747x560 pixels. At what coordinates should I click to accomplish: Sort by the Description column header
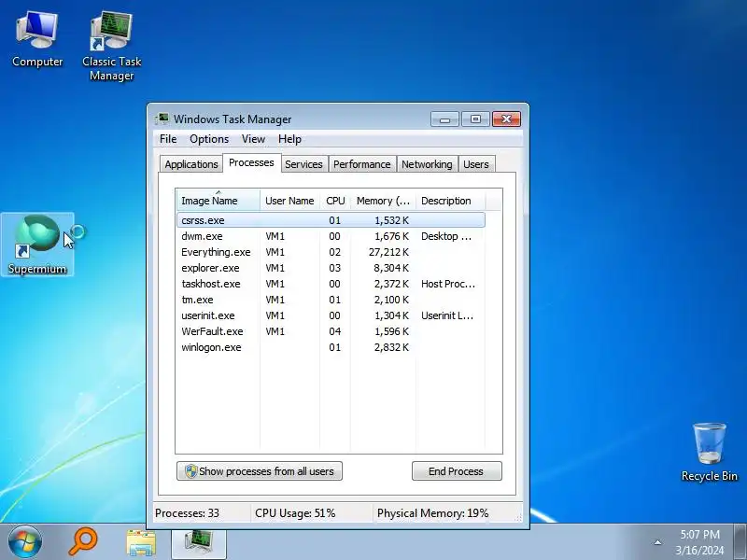point(451,201)
